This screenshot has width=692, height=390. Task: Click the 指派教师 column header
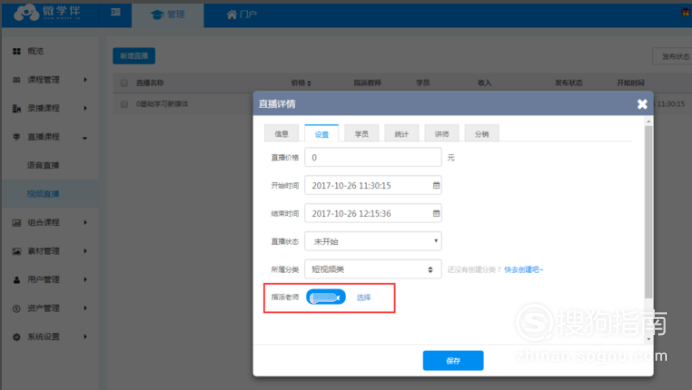coord(367,83)
